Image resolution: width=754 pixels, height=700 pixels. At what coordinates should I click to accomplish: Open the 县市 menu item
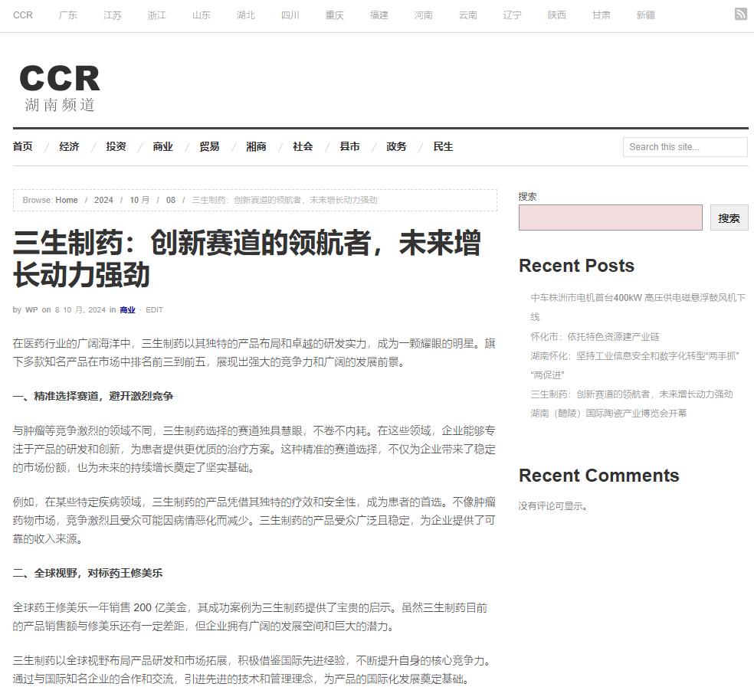coord(349,146)
